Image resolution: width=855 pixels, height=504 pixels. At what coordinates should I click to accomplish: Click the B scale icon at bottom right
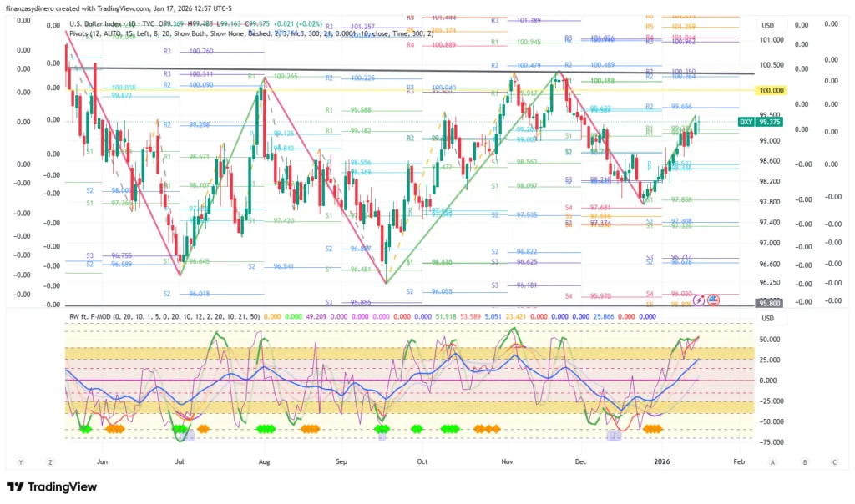[804, 461]
